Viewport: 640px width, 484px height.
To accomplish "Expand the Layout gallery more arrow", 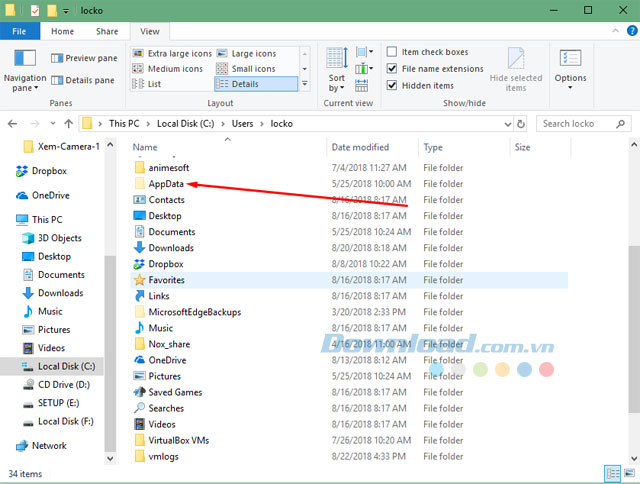I will (304, 85).
